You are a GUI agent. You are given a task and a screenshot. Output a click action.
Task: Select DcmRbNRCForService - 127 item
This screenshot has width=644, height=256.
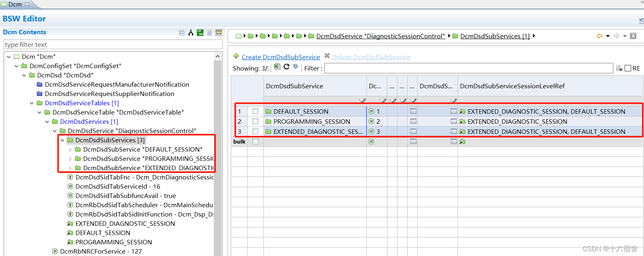[101, 252]
